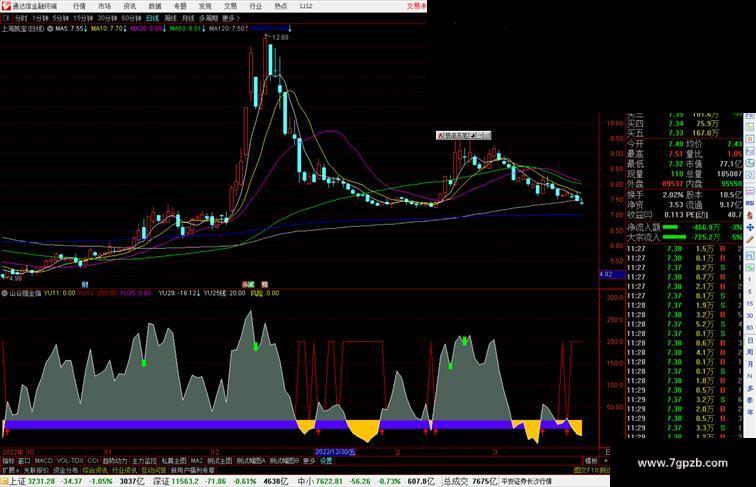The height and width of the screenshot is (487, 756).
Task: Open the 市场 menu
Action: coord(104,6)
